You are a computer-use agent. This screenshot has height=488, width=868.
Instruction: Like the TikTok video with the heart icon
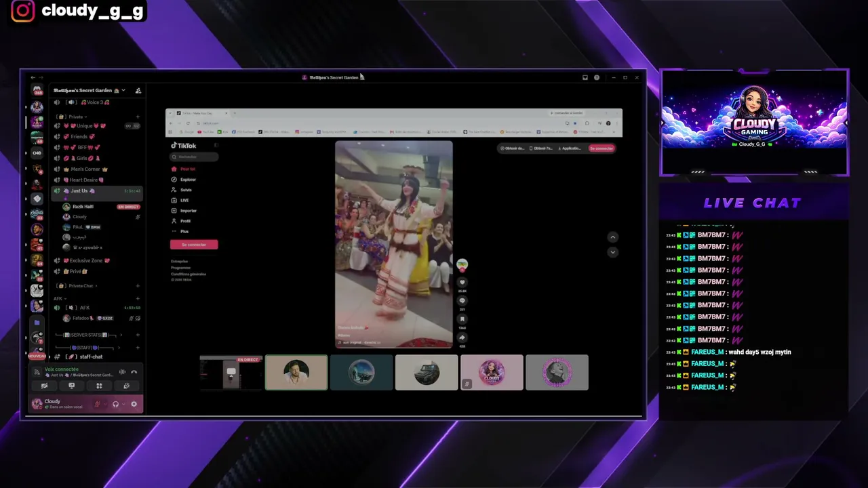pos(462,283)
